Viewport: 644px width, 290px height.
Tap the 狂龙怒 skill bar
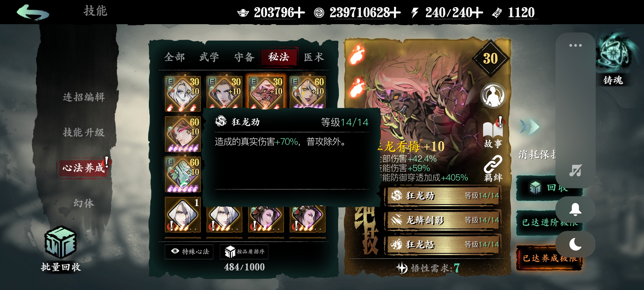(x=443, y=245)
